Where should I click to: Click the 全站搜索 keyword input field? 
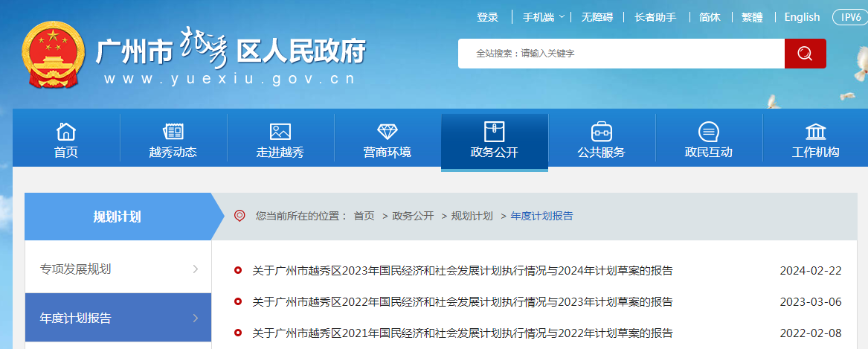[x=621, y=54]
